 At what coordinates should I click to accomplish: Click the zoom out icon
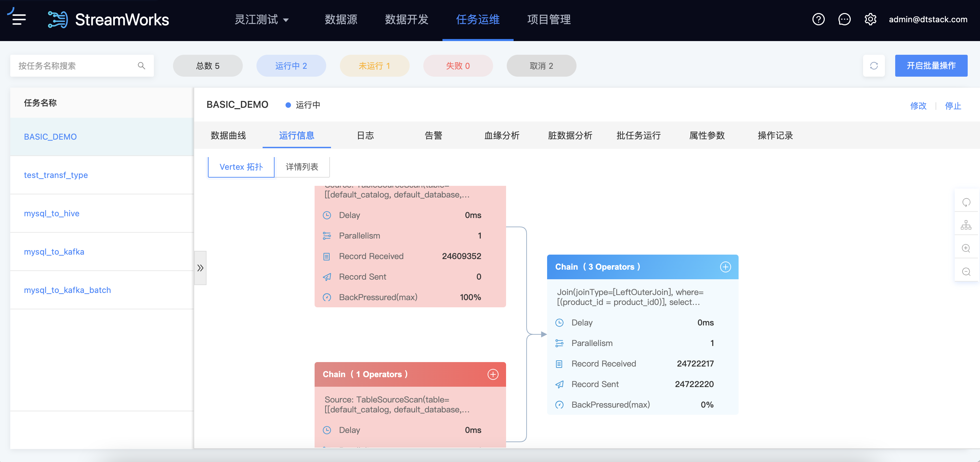click(966, 272)
